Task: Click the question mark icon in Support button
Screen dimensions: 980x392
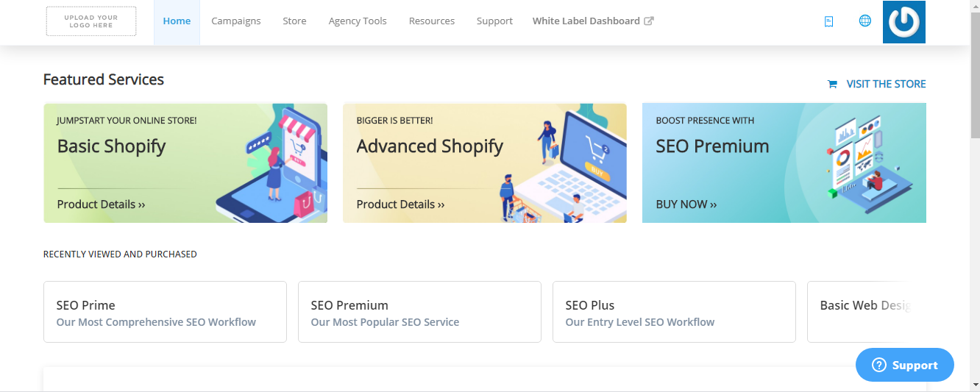Action: 878,365
